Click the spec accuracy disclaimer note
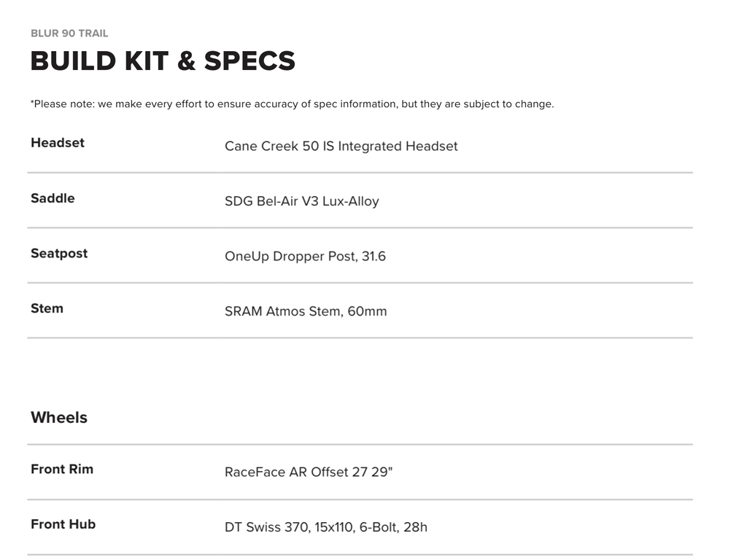 point(292,104)
